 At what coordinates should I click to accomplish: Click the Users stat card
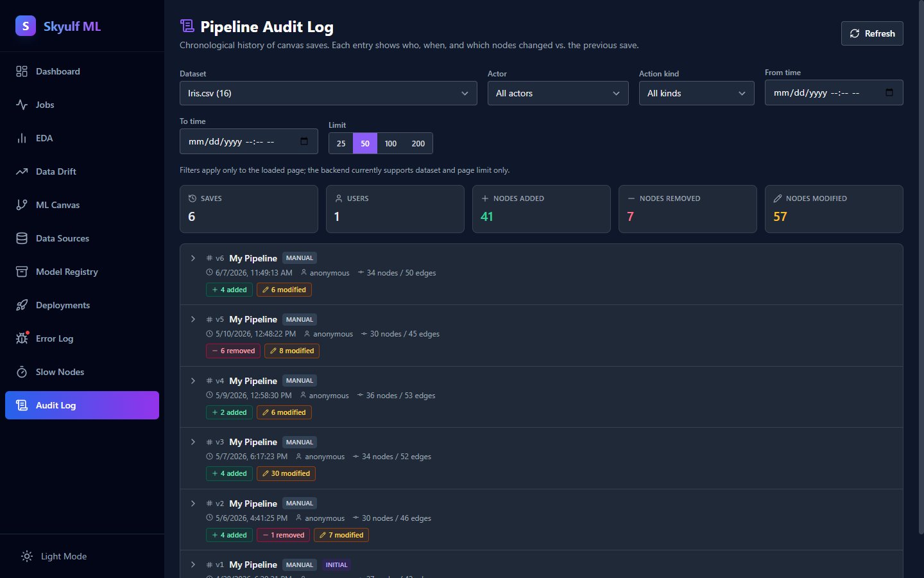click(x=395, y=209)
